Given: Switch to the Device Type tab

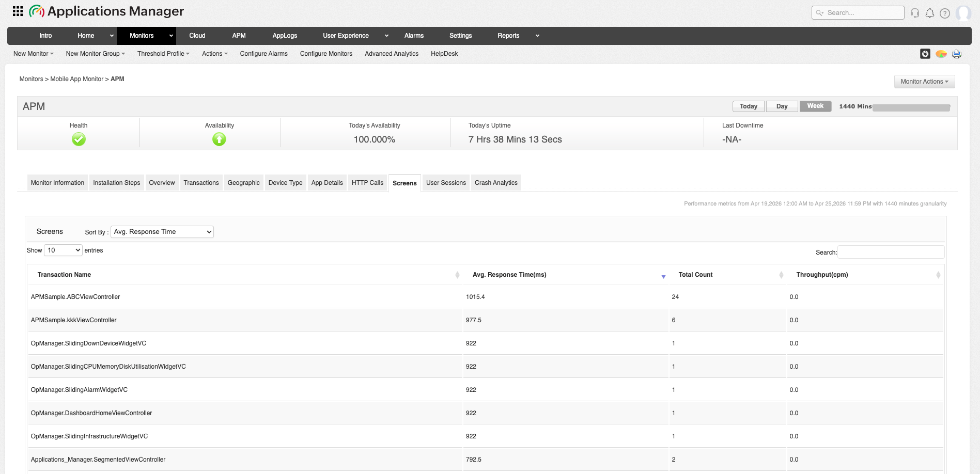Looking at the screenshot, I should [x=285, y=183].
